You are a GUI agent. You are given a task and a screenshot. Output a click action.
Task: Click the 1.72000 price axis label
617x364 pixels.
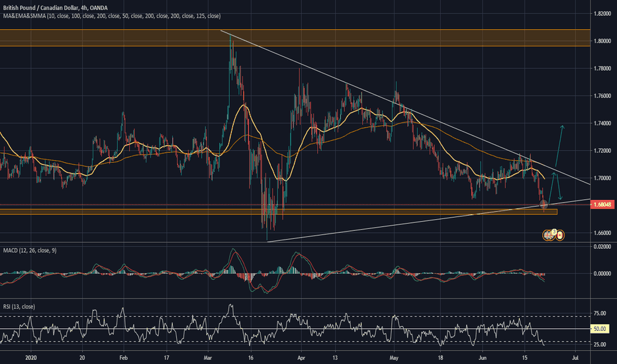pyautogui.click(x=602, y=151)
